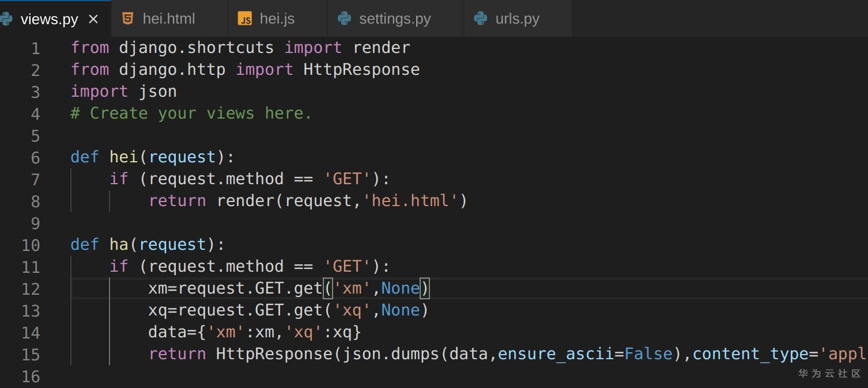The image size is (868, 388).
Task: Click the 'hei' function name on line 6
Action: point(124,157)
